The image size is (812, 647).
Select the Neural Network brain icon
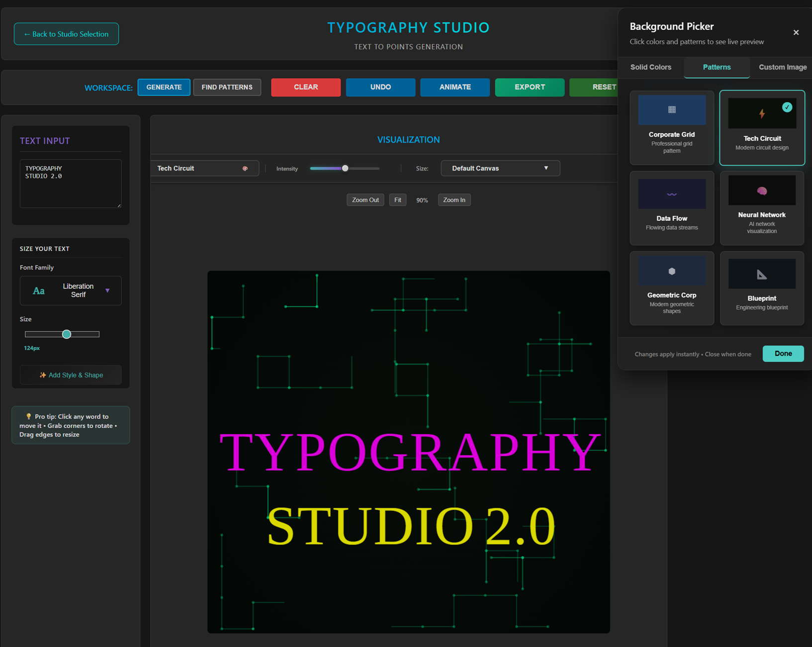click(x=761, y=191)
